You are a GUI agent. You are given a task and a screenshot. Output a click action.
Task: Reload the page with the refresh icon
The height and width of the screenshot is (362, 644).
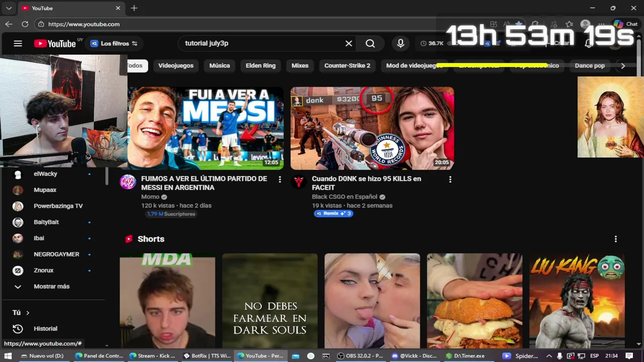(x=25, y=24)
